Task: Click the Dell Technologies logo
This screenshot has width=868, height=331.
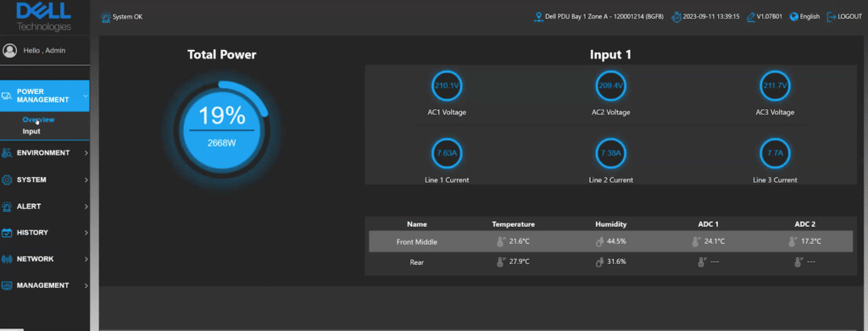Action: pos(44,17)
